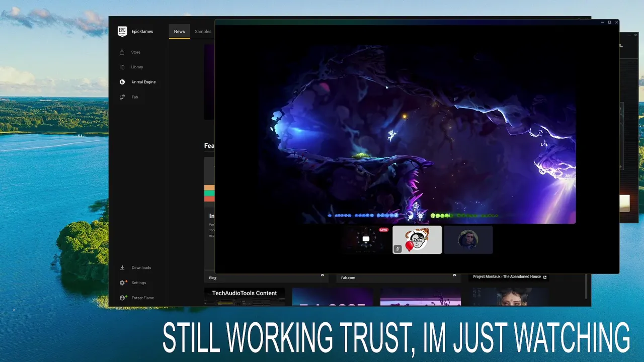The width and height of the screenshot is (644, 362).
Task: Select Unreal Engine in the sidebar
Action: coord(143,82)
